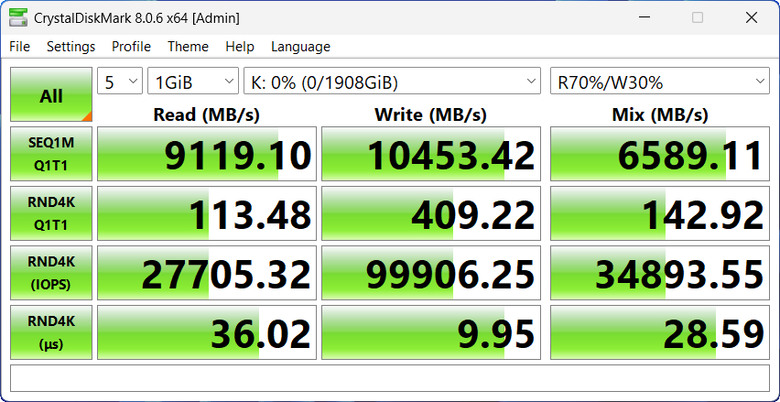Open the File menu

(19, 47)
